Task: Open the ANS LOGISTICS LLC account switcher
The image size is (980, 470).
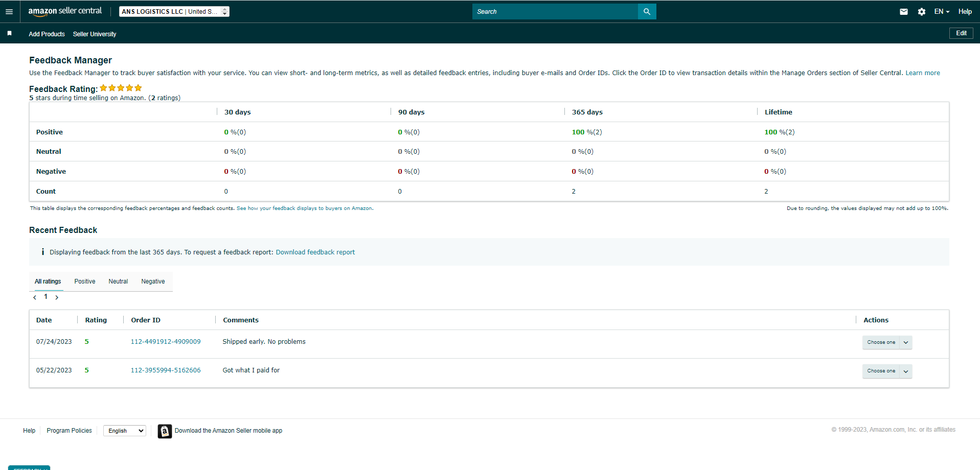Action: point(174,11)
